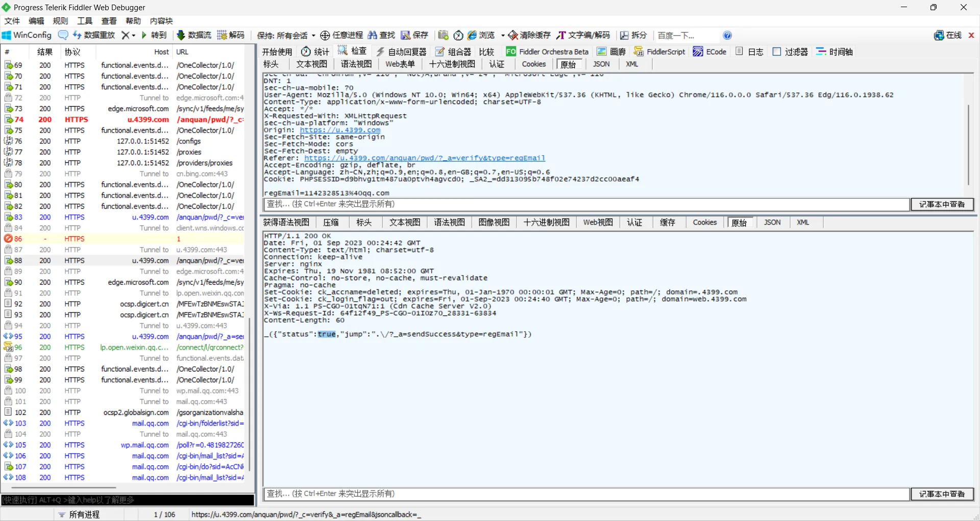Click the timer stopwatch icon in toolbar
The width and height of the screenshot is (980, 521).
458,35
